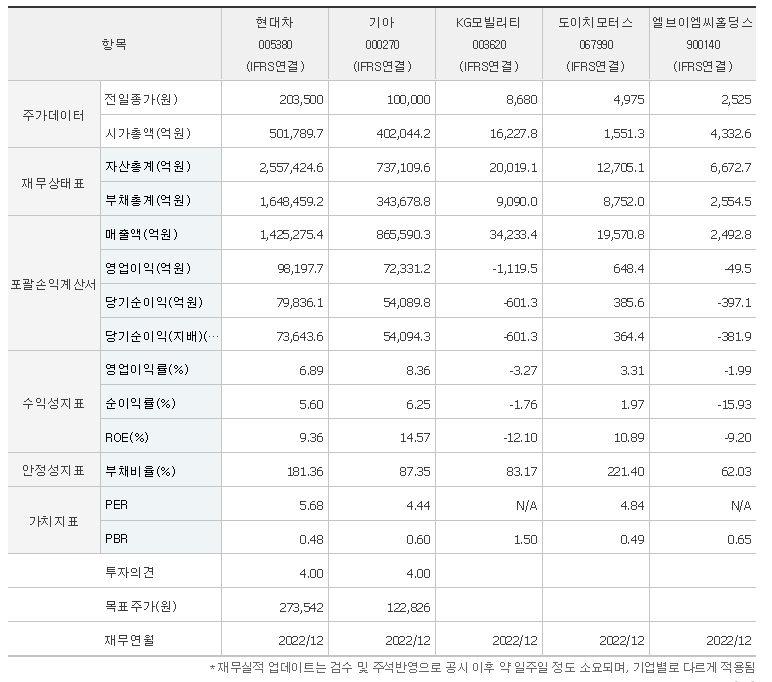Select 기아 ROE value 14.57
The height and width of the screenshot is (682, 772).
415,438
